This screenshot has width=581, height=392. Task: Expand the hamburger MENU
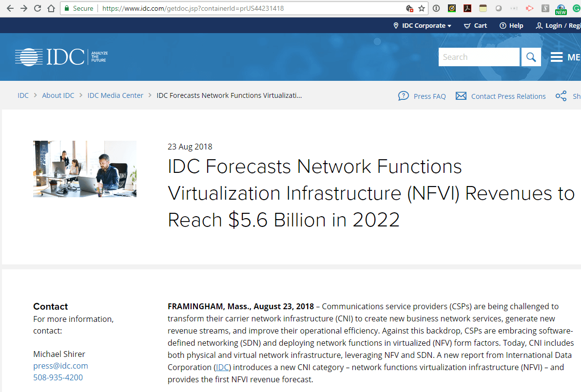(x=556, y=57)
